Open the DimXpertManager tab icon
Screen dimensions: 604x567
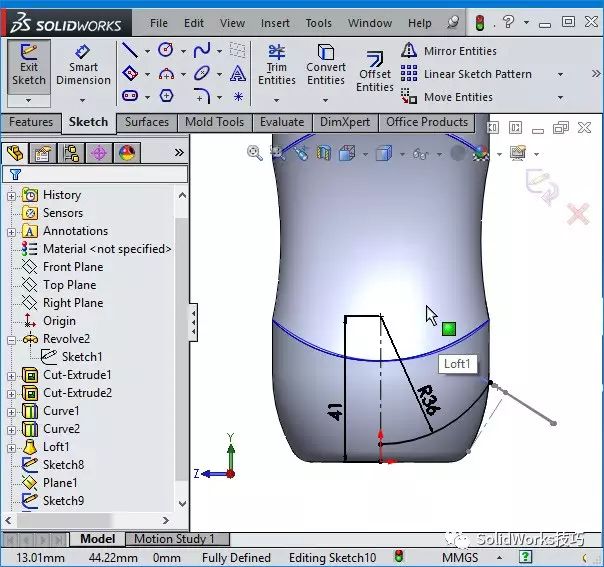[99, 153]
